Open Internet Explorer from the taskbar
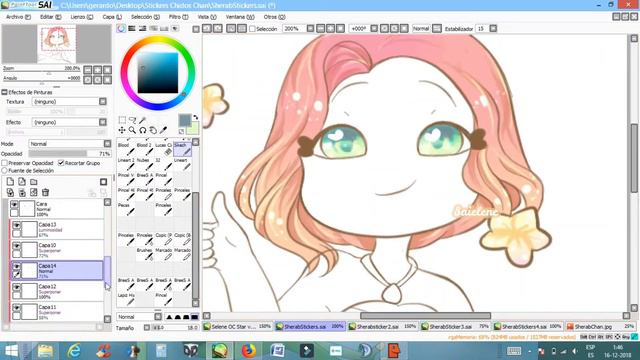The height and width of the screenshot is (360, 640). pyautogui.click(x=74, y=351)
